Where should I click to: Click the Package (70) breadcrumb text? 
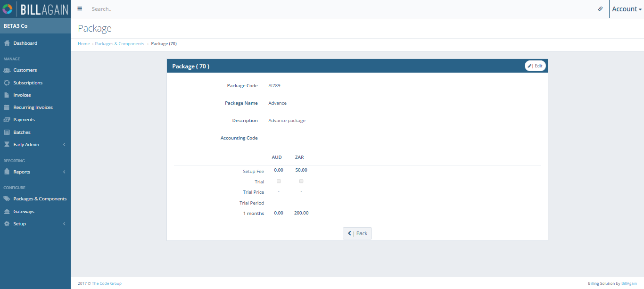tap(164, 44)
